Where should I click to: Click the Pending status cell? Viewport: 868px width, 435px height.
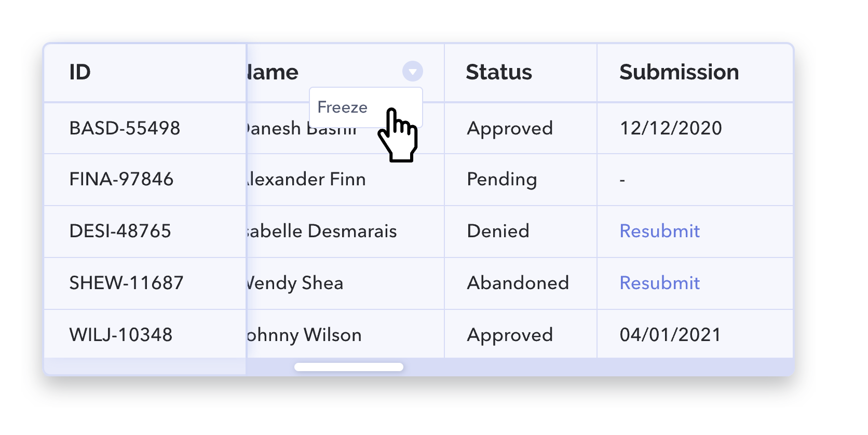[x=521, y=180]
